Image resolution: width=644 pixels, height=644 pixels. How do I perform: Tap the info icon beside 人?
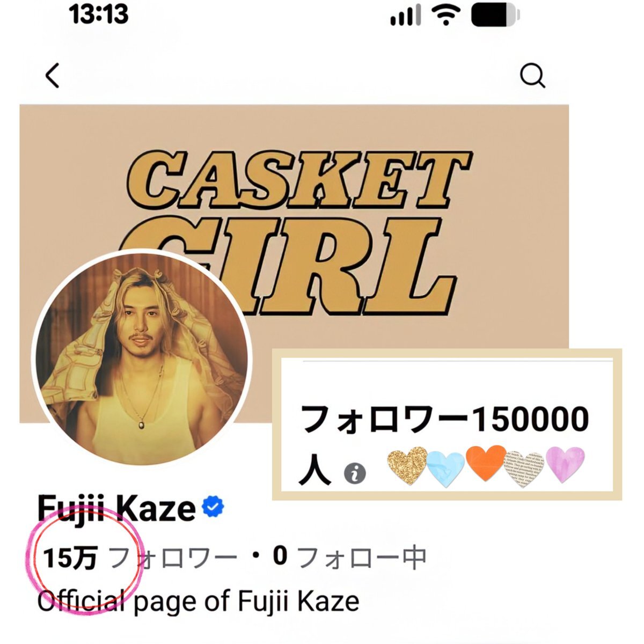354,473
